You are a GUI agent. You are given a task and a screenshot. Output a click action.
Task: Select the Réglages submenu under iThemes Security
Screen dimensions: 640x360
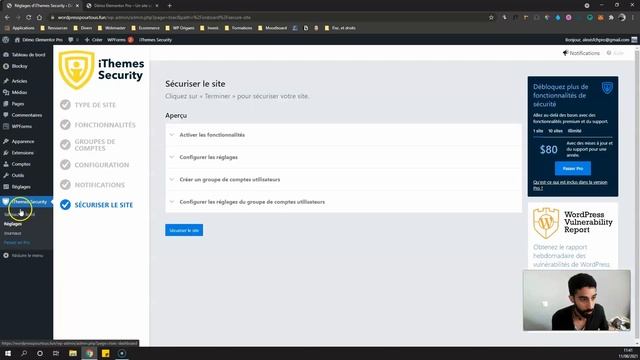tap(13, 224)
